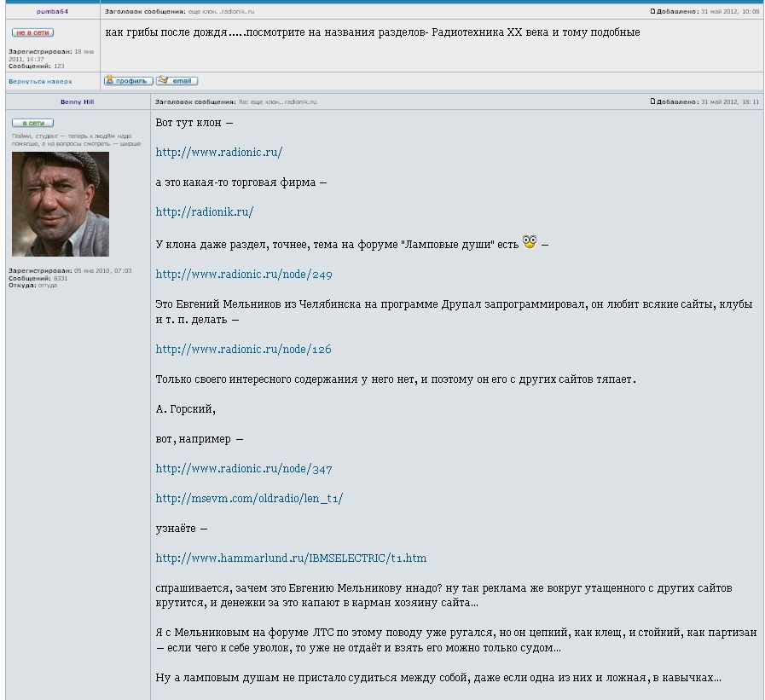Image resolution: width=765 pixels, height=700 pixels.
Task: Click the surprised smiley emoji in post
Action: coord(530,242)
